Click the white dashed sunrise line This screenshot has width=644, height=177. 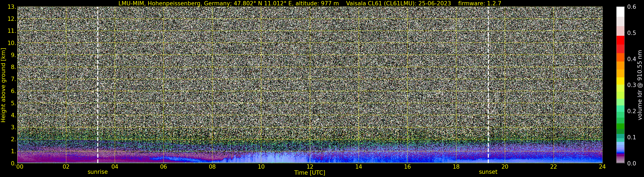tap(97, 85)
